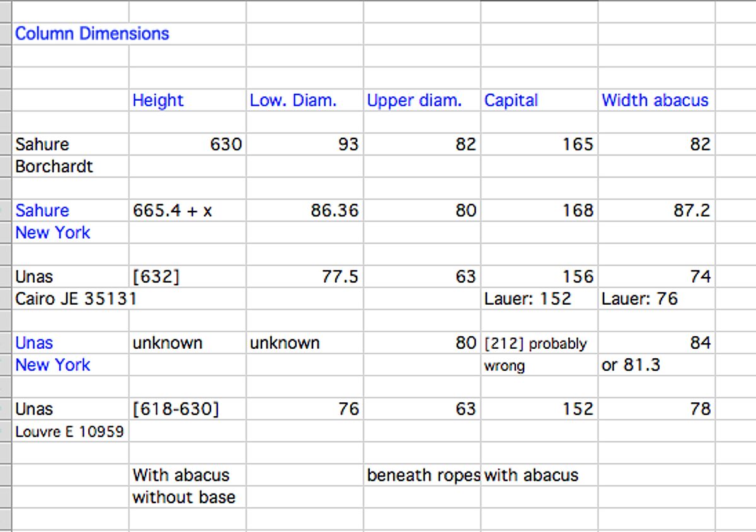Click the [618-630] height cell
The image size is (756, 532).
pos(176,410)
